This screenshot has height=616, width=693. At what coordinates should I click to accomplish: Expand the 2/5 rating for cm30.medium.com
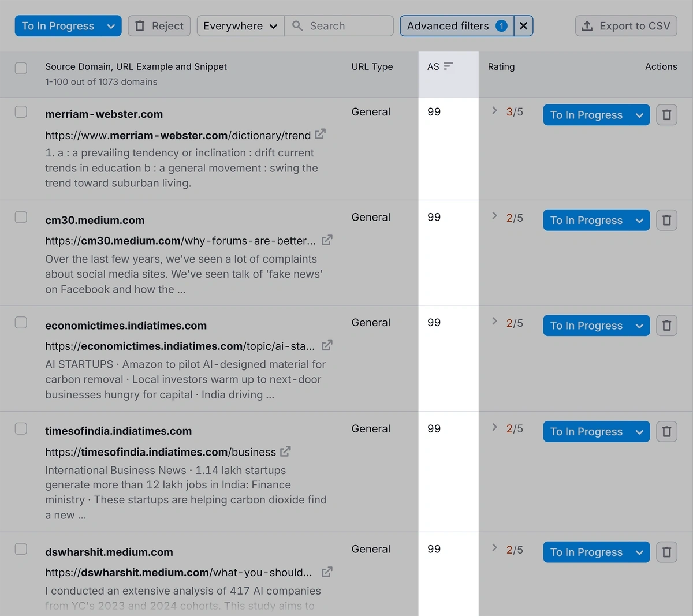click(494, 216)
